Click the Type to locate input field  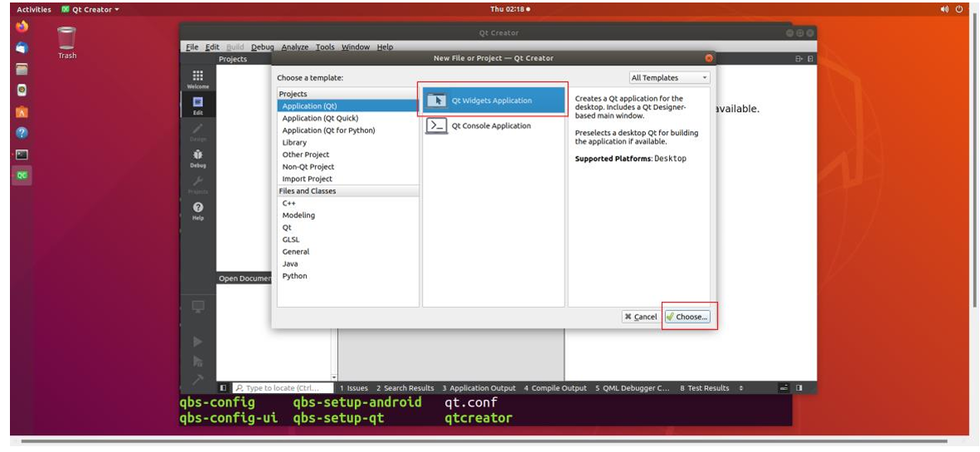(281, 388)
